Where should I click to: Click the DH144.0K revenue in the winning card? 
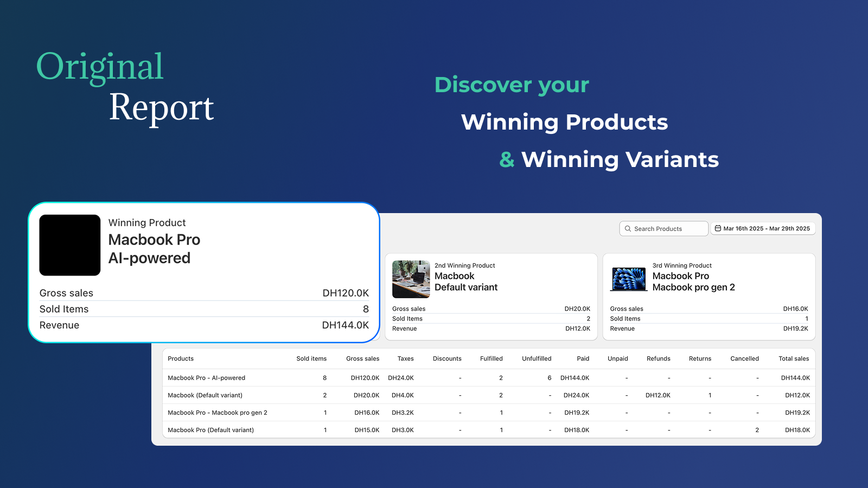pos(345,325)
